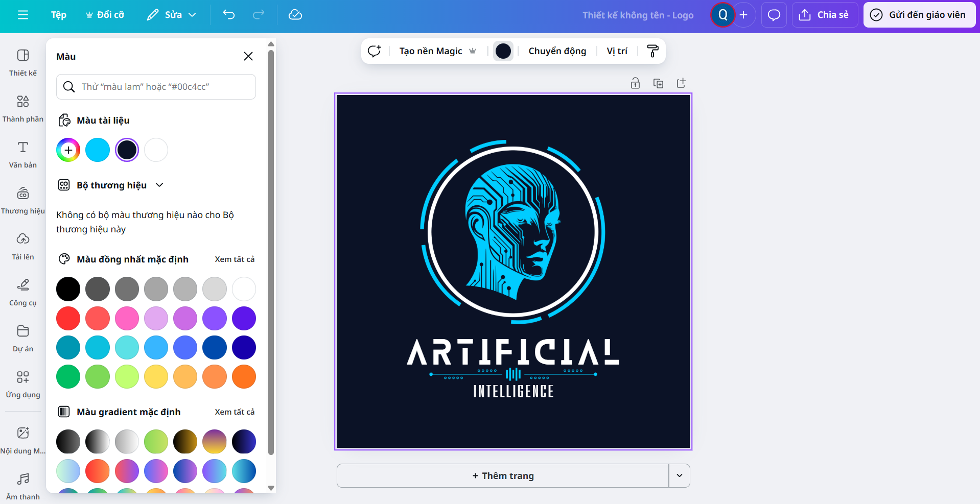Viewport: 980px width, 504px height.
Task: Click Xem tất cả for gradient colors
Action: tap(235, 412)
